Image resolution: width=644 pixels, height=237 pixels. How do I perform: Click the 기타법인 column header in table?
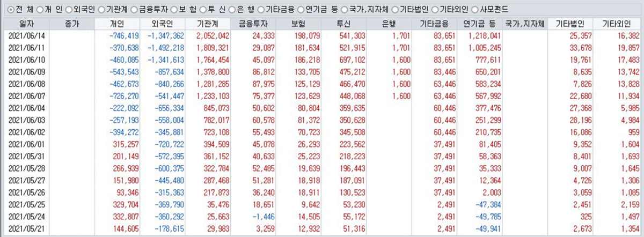point(570,24)
